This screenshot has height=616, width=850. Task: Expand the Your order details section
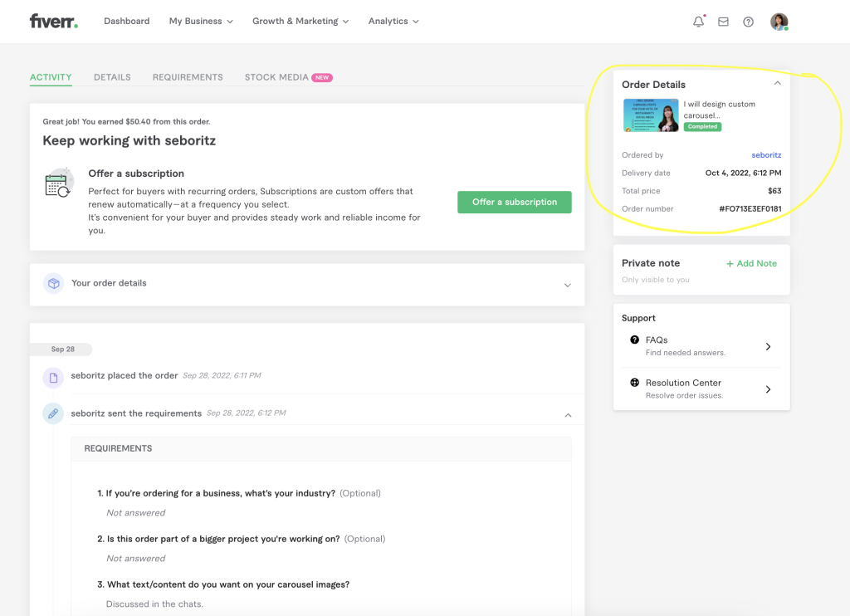(567, 285)
